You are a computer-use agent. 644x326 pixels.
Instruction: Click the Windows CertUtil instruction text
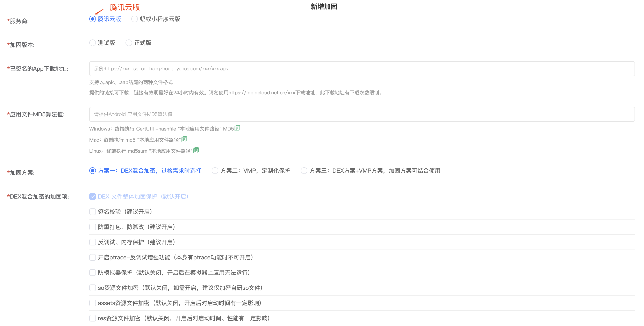coord(162,129)
